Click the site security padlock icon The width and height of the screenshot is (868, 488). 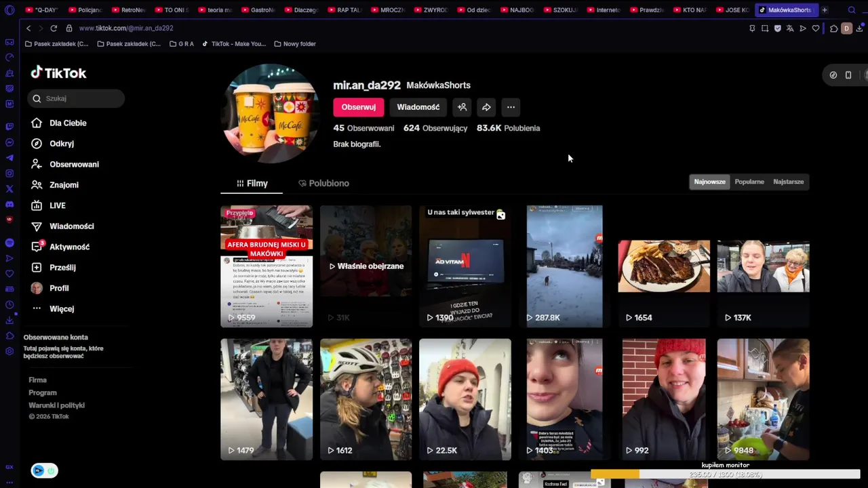point(70,28)
